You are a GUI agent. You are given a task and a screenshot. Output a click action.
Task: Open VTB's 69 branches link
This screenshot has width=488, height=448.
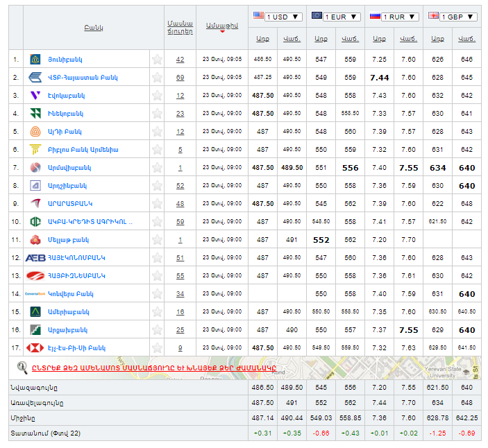tap(180, 78)
